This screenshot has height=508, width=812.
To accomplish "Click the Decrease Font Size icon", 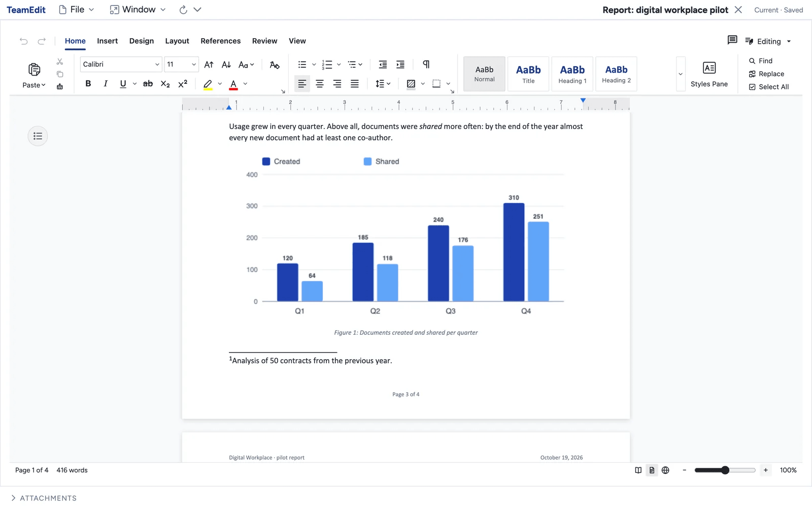I will tap(226, 65).
